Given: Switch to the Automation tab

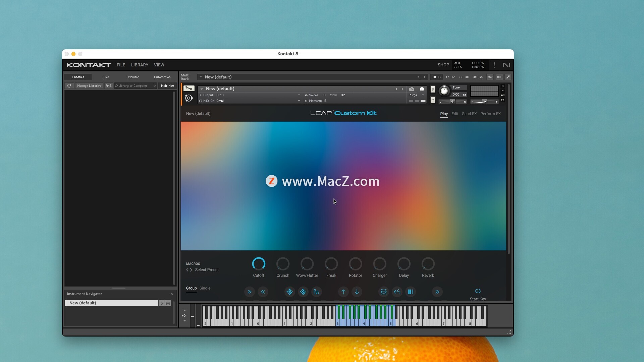Looking at the screenshot, I should click(162, 77).
